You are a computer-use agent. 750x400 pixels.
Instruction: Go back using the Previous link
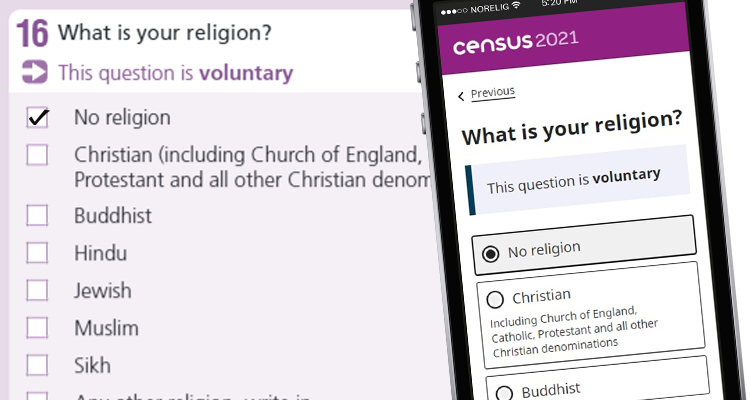[x=492, y=93]
